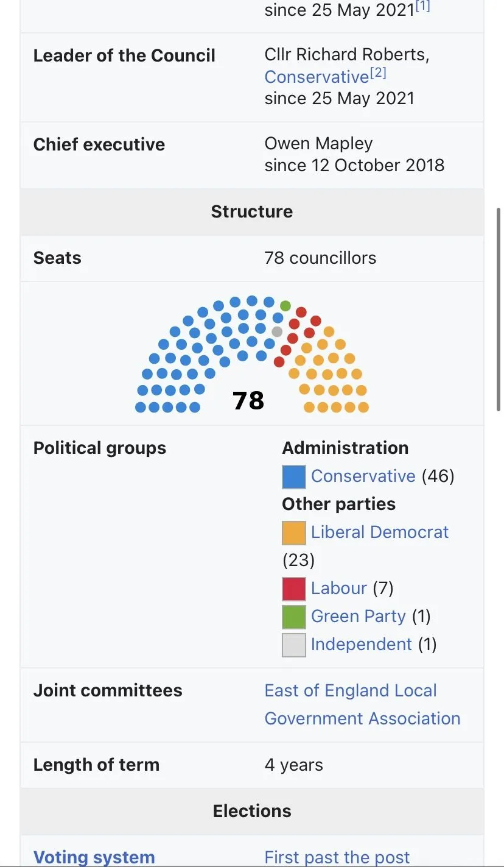Click the orange Liberal Democrat color swatch
Image resolution: width=504 pixels, height=867 pixels.
click(x=293, y=533)
